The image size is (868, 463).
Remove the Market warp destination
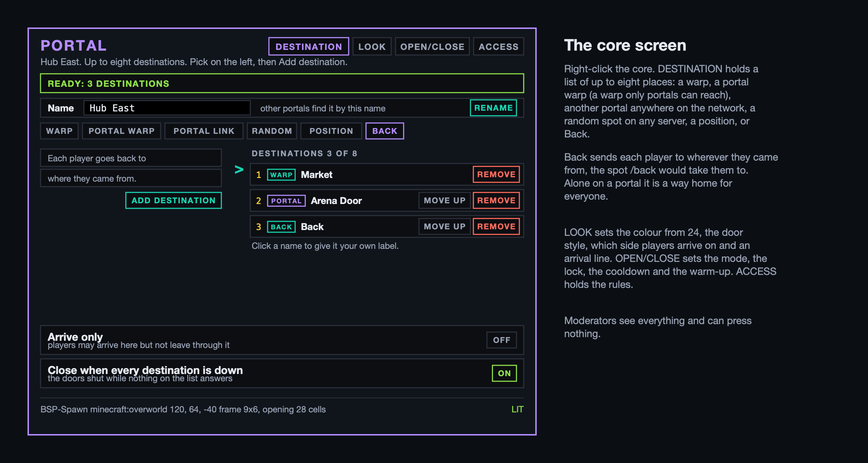[496, 174]
